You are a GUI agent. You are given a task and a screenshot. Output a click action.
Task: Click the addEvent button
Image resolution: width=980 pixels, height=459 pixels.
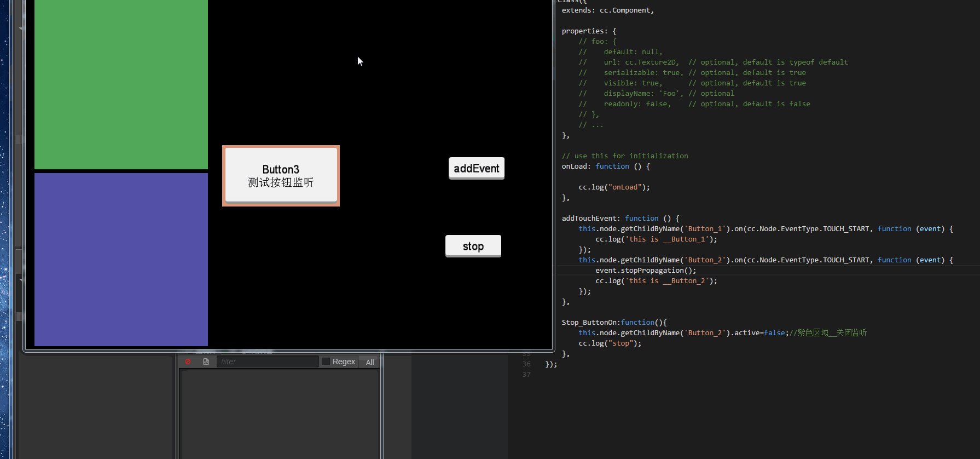(x=476, y=168)
